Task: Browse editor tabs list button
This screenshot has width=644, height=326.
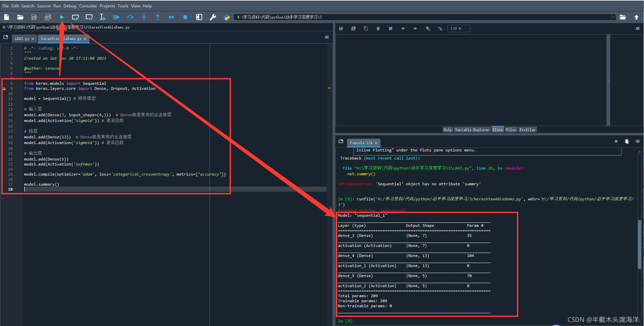Action: coord(6,37)
